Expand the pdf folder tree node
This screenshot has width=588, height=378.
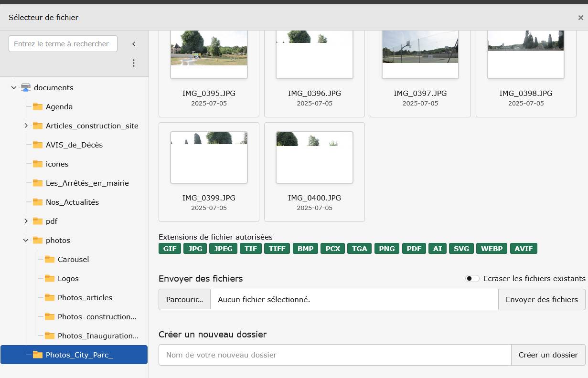pos(26,221)
